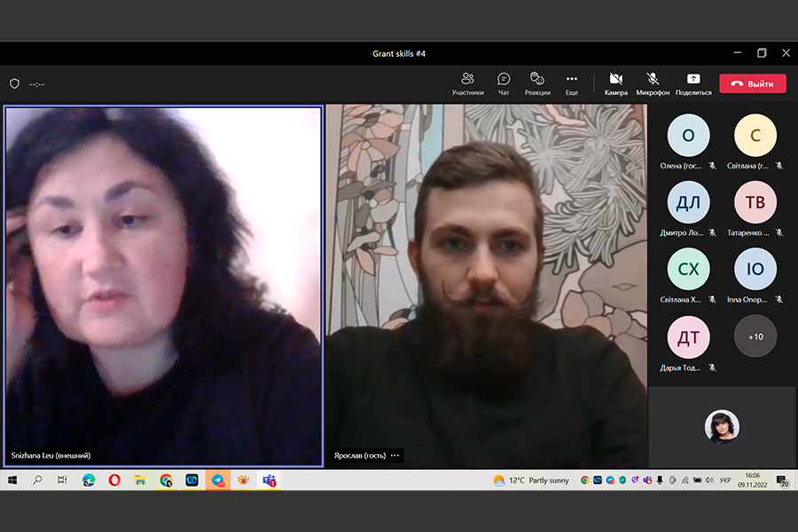
Task: Open Microsoft Edge from the taskbar
Action: click(x=89, y=480)
